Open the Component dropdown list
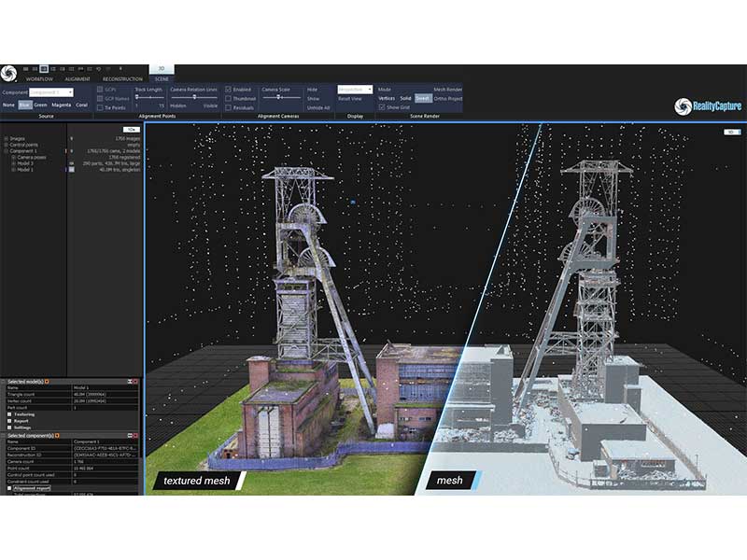The height and width of the screenshot is (560, 747). coord(51,92)
